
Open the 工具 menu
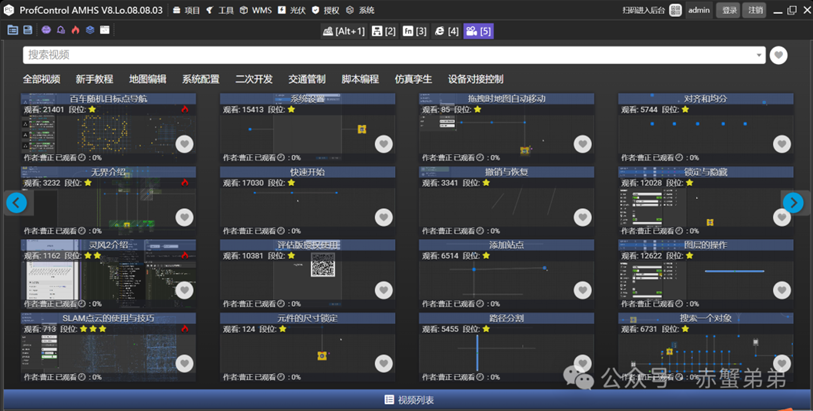click(x=221, y=10)
